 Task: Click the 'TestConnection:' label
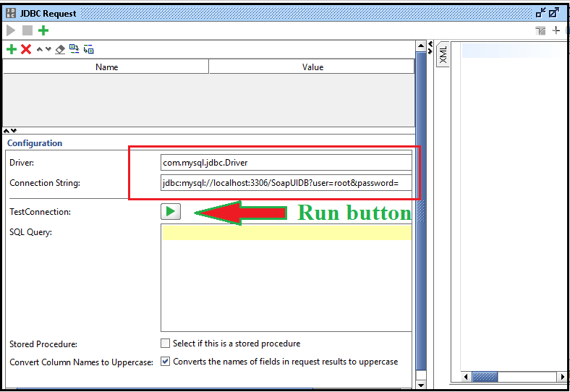pyautogui.click(x=40, y=212)
